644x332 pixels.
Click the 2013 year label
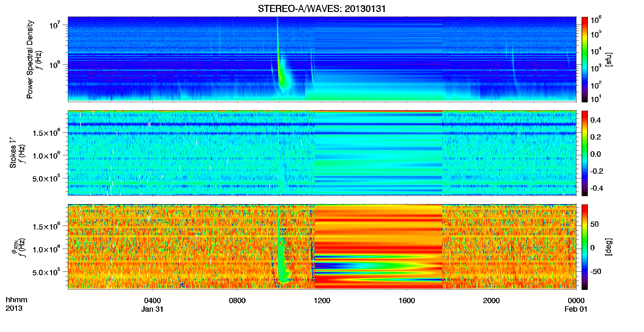point(14,308)
